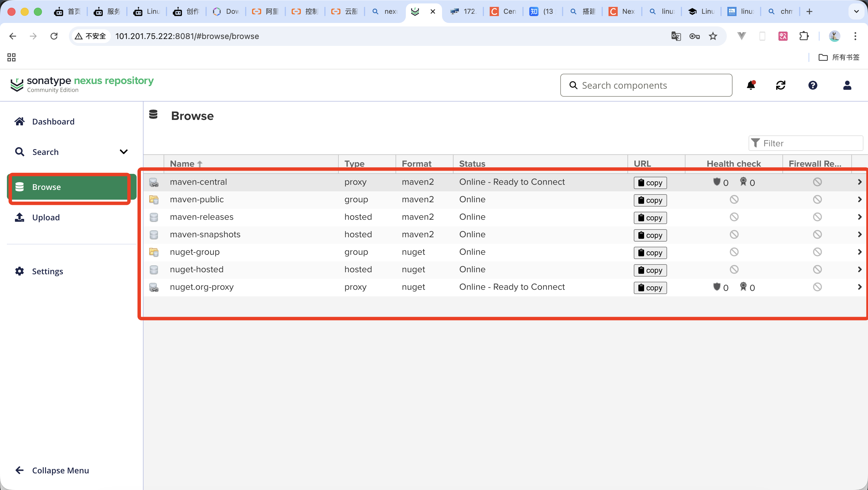This screenshot has width=868, height=490.
Task: Sort repositories by Name column
Action: [x=182, y=164]
